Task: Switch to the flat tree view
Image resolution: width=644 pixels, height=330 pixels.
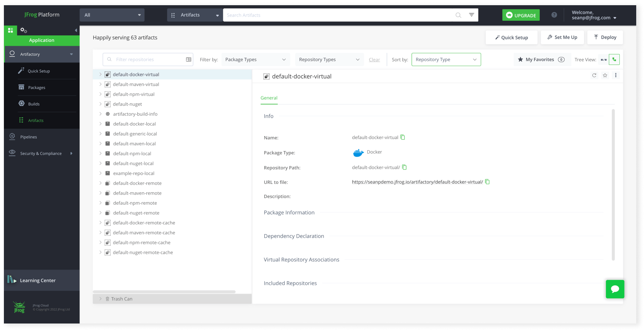Action: pyautogui.click(x=604, y=60)
